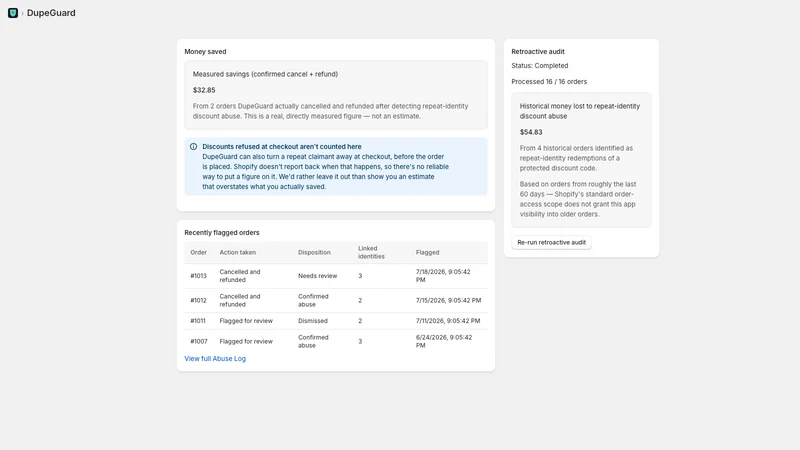This screenshot has height=450, width=800.
Task: Click the info icon in the blue banner
Action: pos(193,146)
